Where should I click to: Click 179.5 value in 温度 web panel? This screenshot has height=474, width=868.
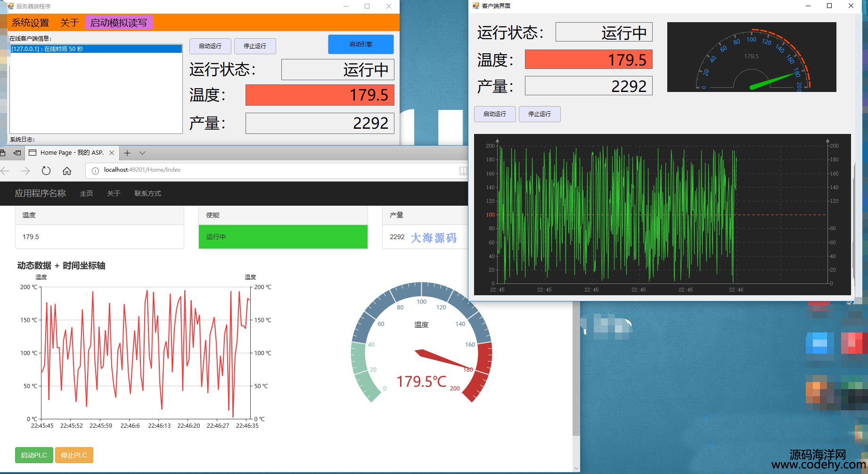(x=31, y=237)
